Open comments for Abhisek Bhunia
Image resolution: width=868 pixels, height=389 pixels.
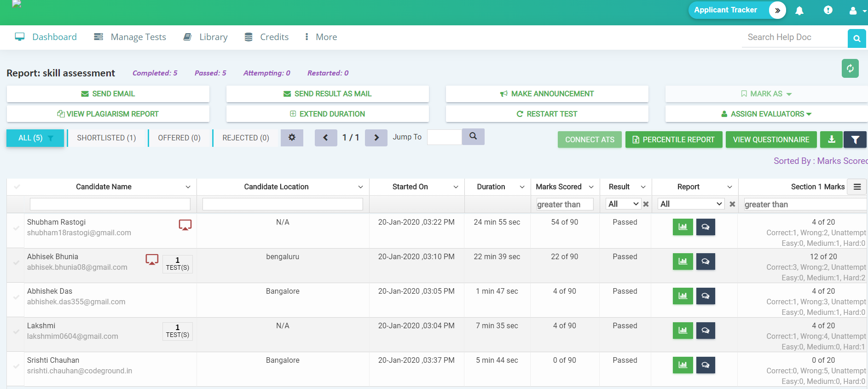[706, 261]
